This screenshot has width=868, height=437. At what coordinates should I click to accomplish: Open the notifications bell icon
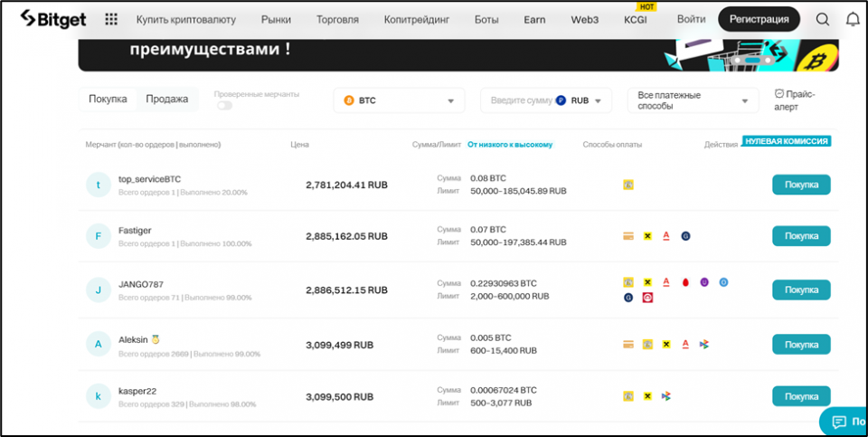(x=852, y=19)
